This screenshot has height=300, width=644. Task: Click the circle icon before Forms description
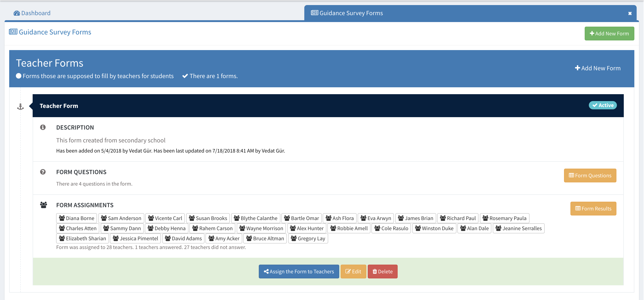point(18,76)
